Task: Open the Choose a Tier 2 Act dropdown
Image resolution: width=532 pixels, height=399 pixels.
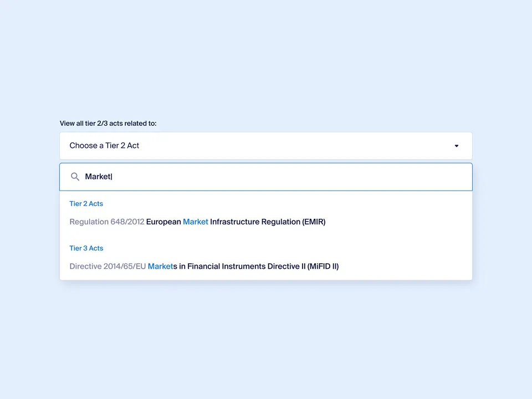Action: point(266,146)
